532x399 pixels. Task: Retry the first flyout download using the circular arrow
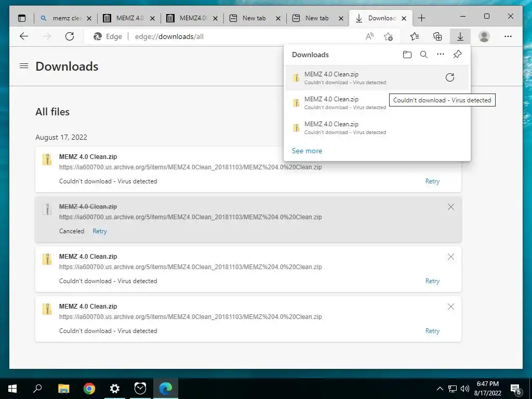450,77
